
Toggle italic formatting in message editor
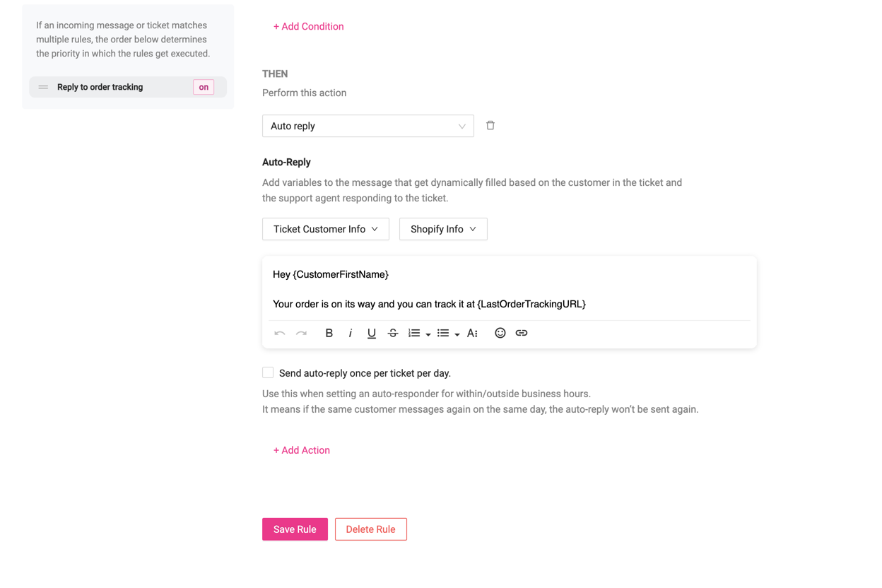click(350, 333)
